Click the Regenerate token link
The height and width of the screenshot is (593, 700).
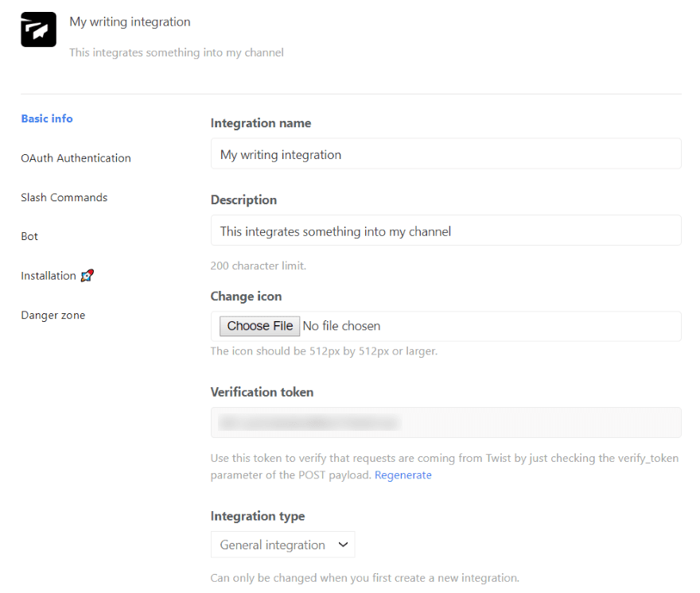click(x=403, y=475)
